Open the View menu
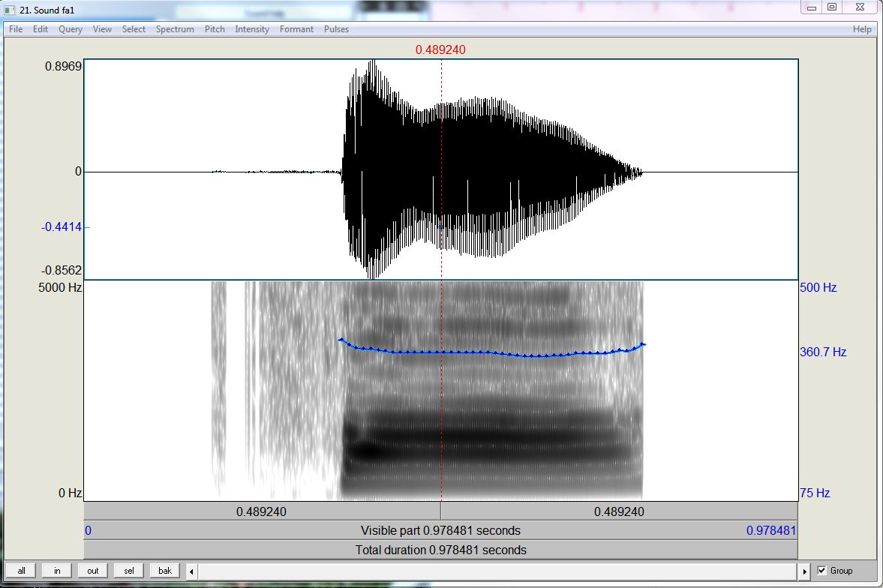This screenshot has width=883, height=588. click(102, 29)
